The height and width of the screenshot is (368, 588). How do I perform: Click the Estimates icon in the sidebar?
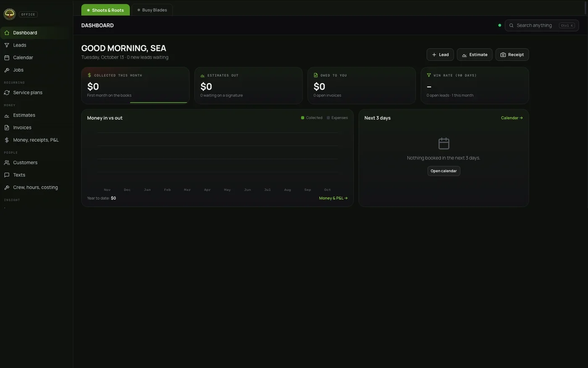click(7, 115)
